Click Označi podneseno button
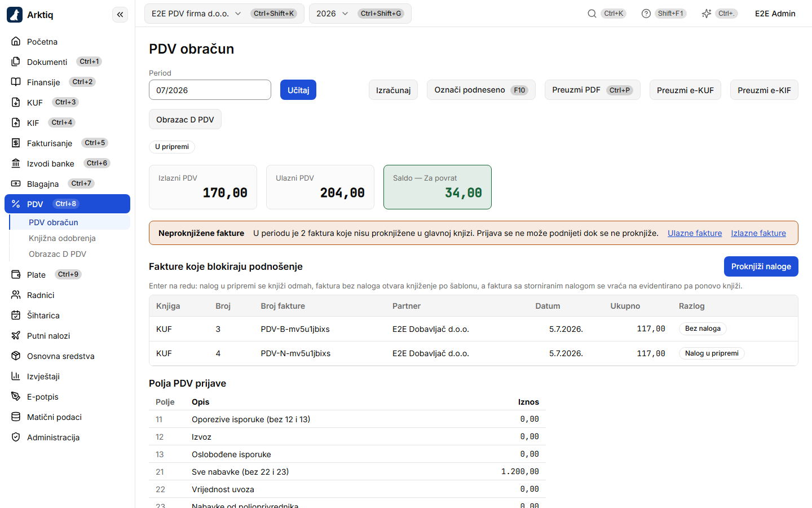 (481, 90)
